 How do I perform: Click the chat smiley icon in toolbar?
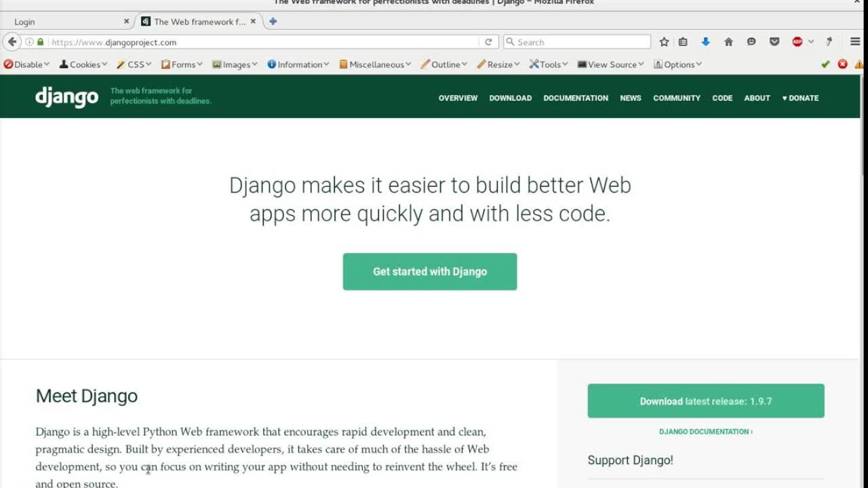pos(751,42)
